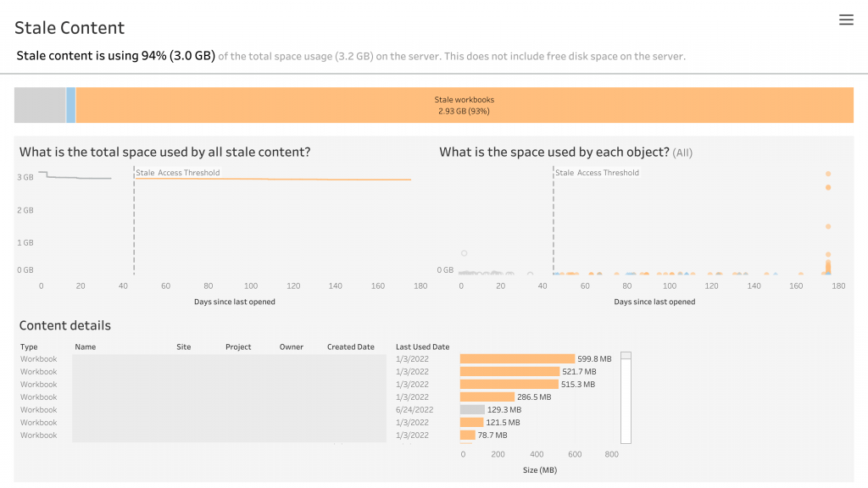Click the hollow gray circle near zero days
This screenshot has width=868, height=488.
point(464,252)
